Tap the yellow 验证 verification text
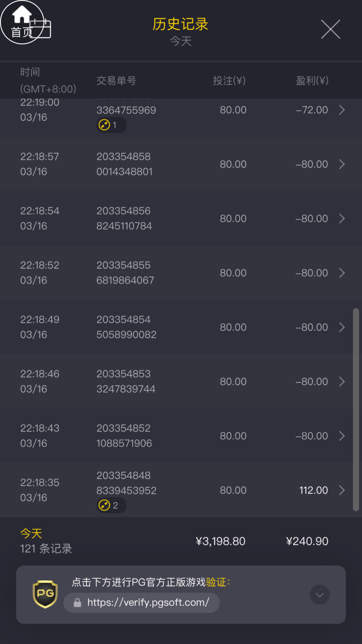 (216, 582)
